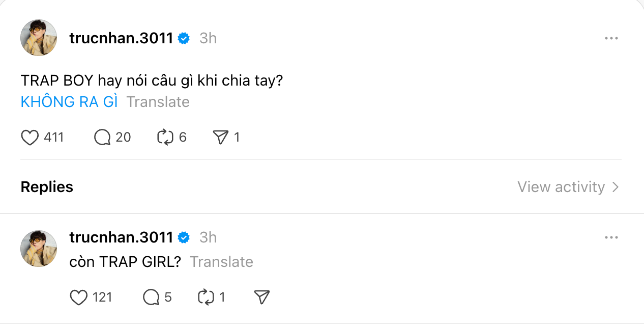Translate the TRAP GIRL reply

(221, 261)
